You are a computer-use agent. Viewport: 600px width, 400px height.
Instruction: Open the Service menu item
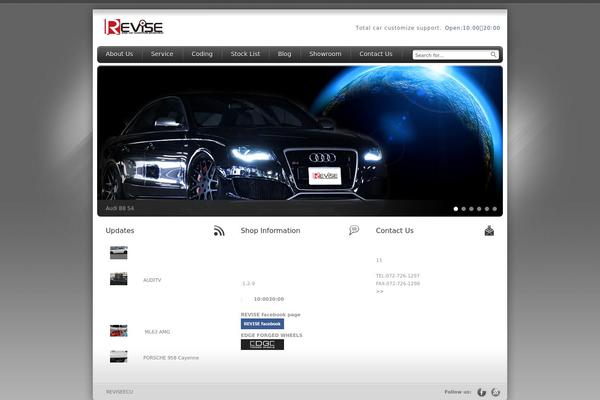click(x=162, y=54)
